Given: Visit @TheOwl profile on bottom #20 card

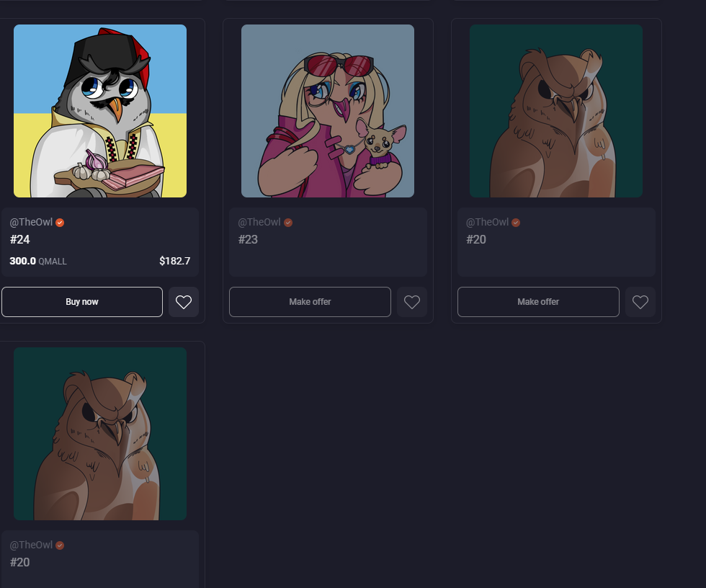Looking at the screenshot, I should [31, 545].
